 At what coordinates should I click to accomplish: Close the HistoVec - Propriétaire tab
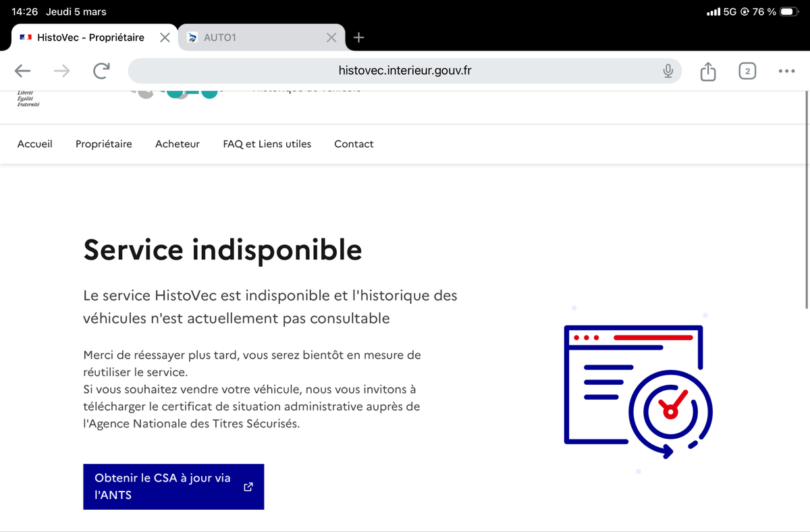coord(165,38)
